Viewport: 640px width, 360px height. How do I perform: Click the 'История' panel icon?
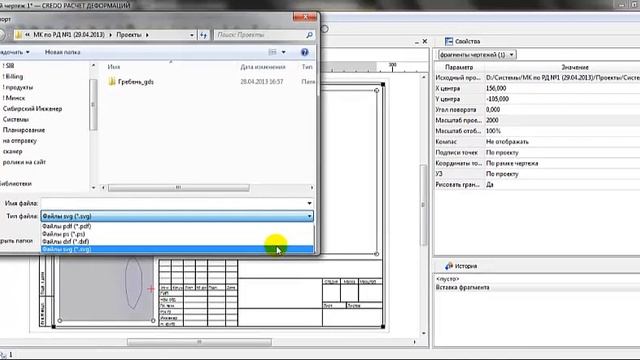coord(449,266)
